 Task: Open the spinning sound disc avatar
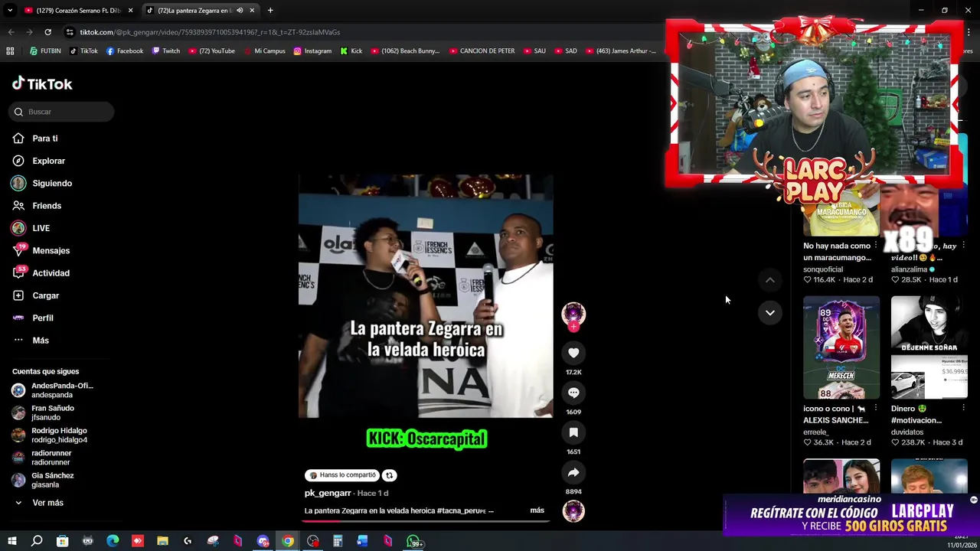pyautogui.click(x=573, y=510)
